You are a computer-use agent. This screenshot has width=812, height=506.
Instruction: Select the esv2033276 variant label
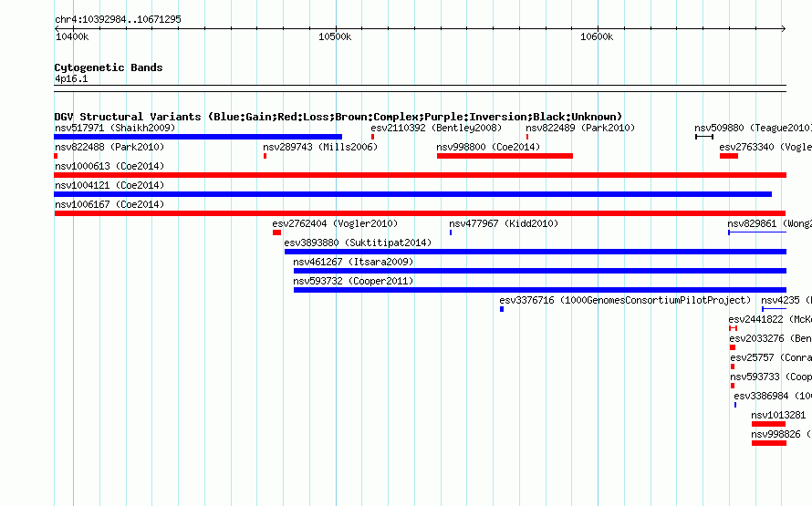(x=771, y=338)
